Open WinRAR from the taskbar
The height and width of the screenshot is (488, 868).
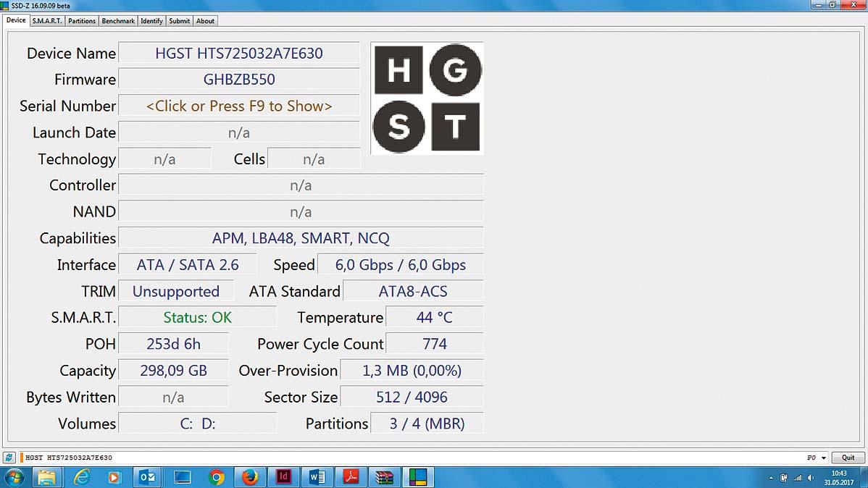pyautogui.click(x=384, y=477)
